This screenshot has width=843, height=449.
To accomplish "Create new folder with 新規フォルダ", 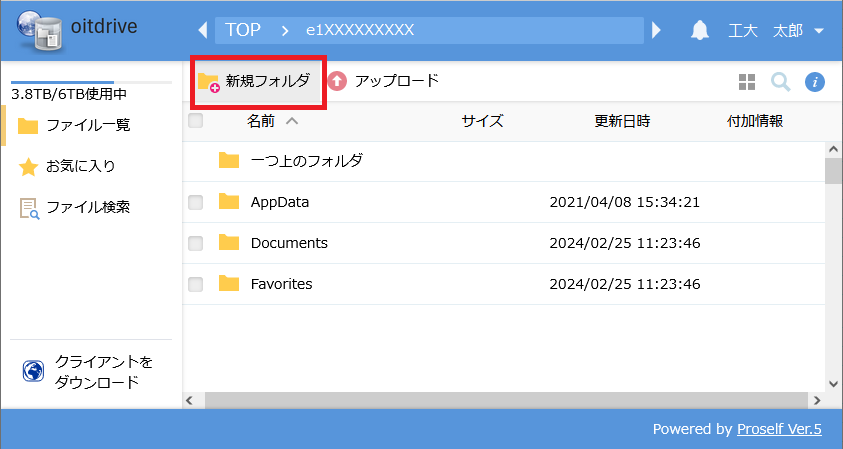I will click(x=256, y=81).
